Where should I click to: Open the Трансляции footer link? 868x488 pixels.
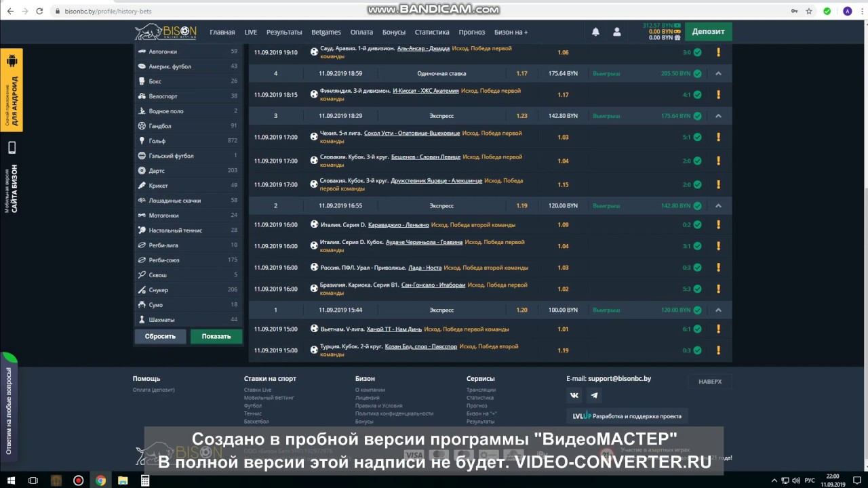[481, 390]
